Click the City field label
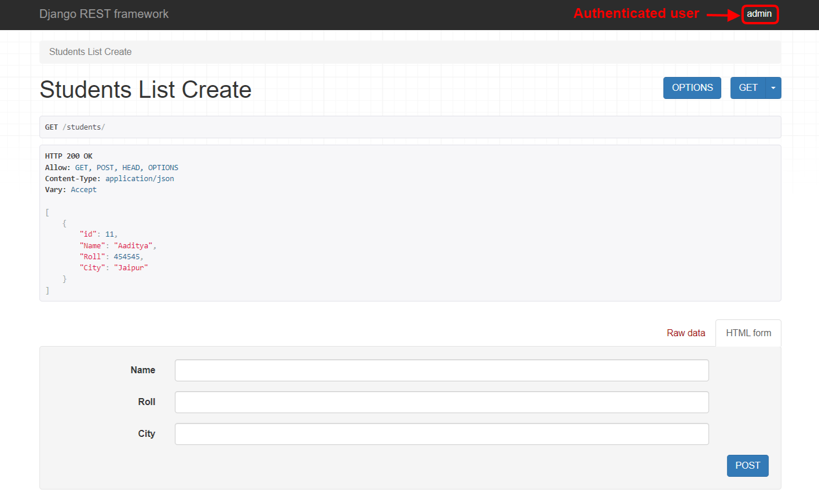This screenshot has width=819, height=504. point(146,434)
